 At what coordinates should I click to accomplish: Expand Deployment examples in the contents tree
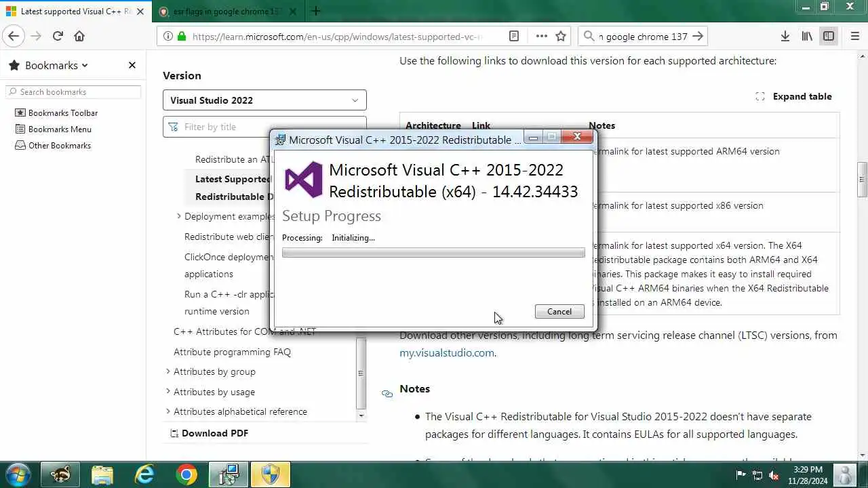click(x=179, y=216)
